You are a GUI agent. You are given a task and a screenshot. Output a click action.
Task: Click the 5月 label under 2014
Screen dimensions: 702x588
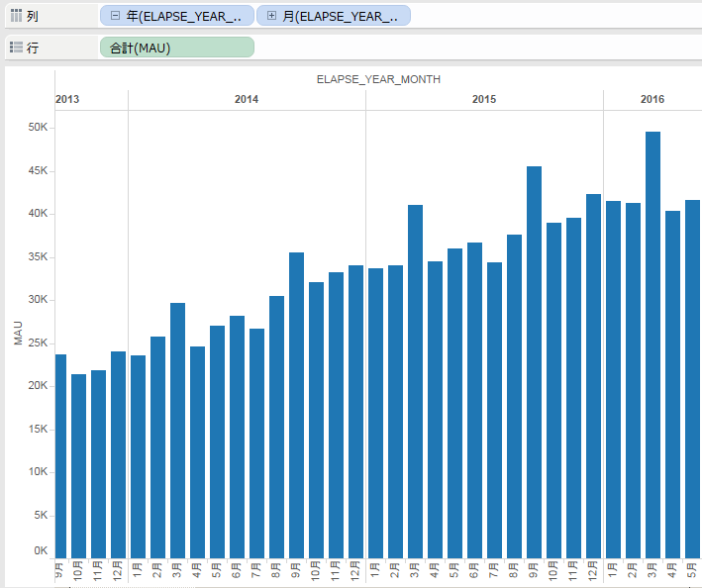(x=217, y=570)
